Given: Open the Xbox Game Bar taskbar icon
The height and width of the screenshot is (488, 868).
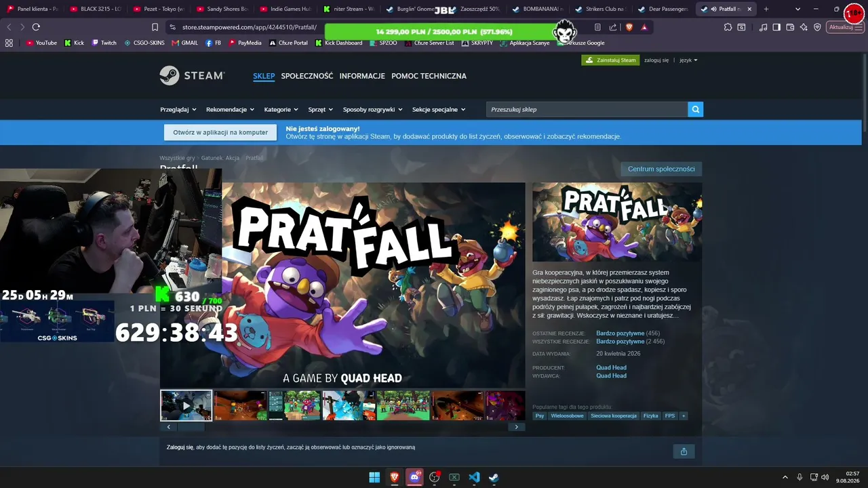Looking at the screenshot, I should coord(454,477).
